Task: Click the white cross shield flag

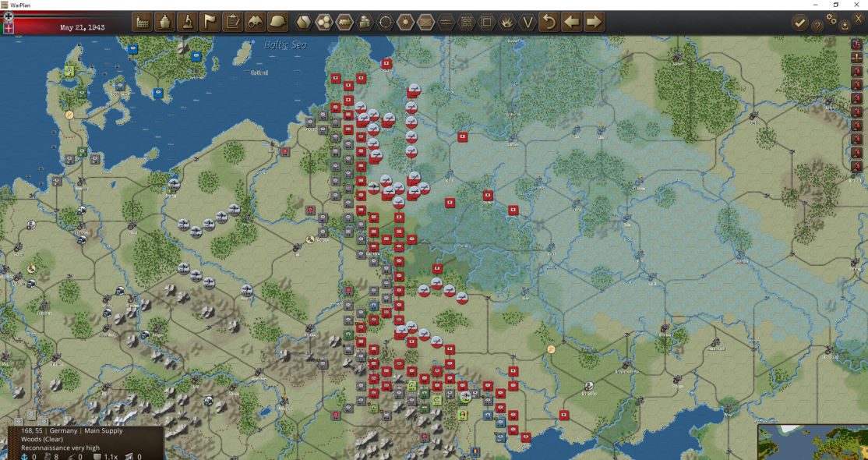Action: click(9, 28)
